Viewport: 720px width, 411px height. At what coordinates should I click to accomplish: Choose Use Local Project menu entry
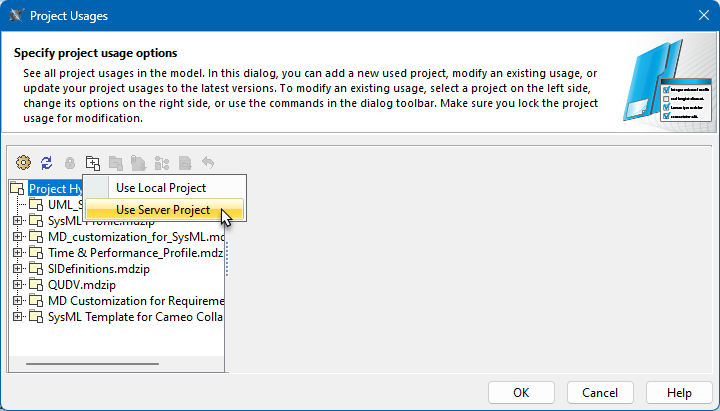[161, 187]
